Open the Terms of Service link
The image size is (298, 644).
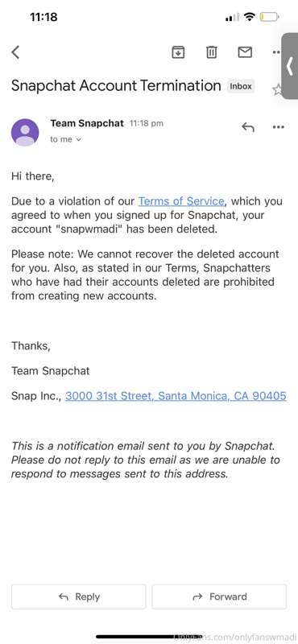(x=181, y=201)
